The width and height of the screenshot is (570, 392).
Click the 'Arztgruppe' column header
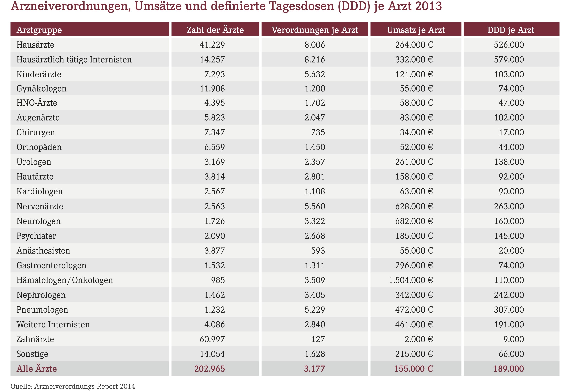click(x=90, y=29)
